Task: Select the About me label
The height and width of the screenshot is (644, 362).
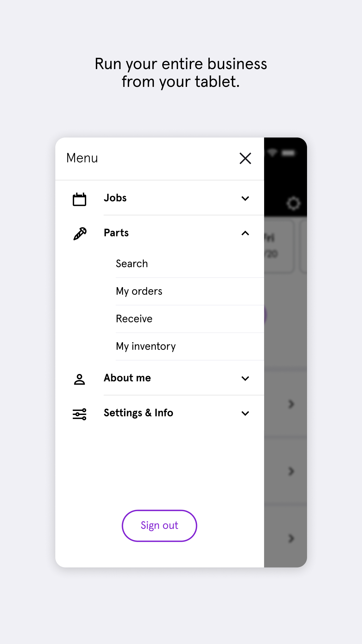Action: [127, 378]
